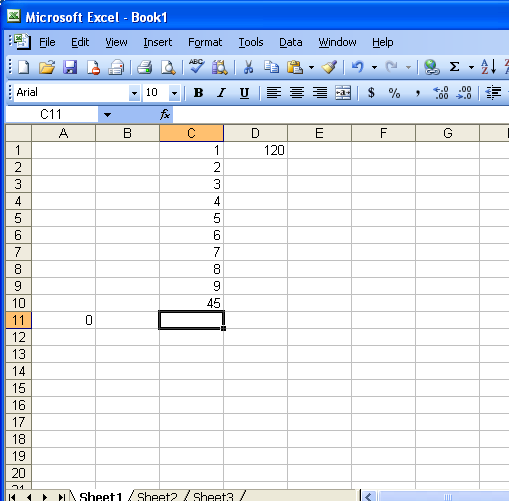Expand the Arial font name dropdown
The width and height of the screenshot is (509, 501).
point(134,93)
